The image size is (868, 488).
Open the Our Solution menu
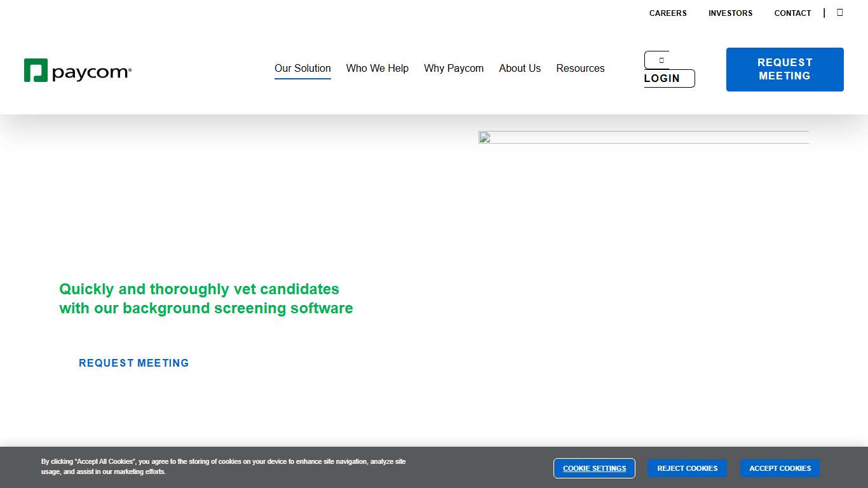pyautogui.click(x=302, y=68)
